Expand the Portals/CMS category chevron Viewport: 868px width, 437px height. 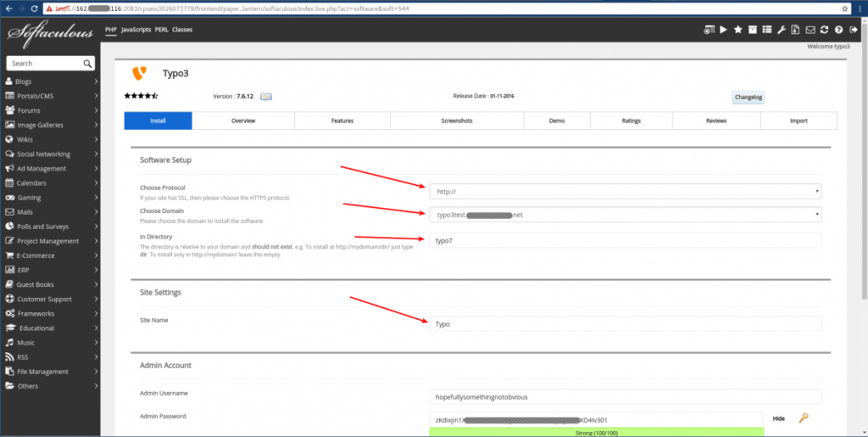(96, 96)
